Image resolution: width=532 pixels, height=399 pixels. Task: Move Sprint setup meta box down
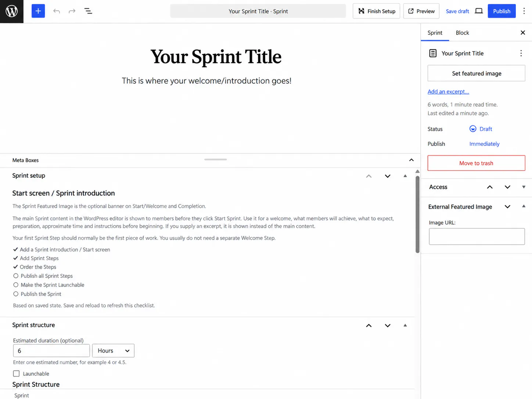[x=388, y=176]
